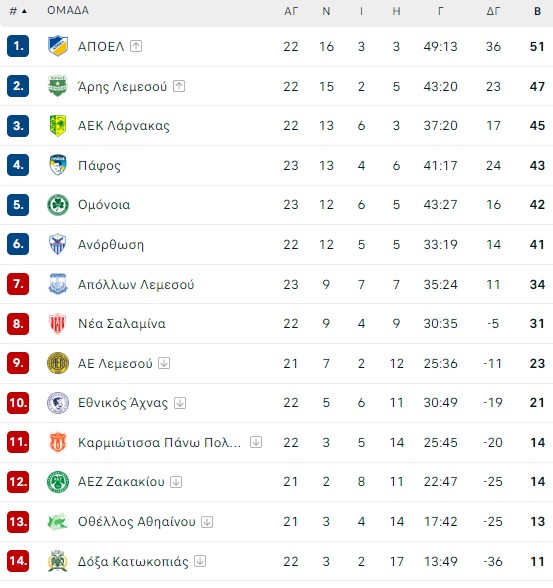Click the Νέα Σαλαμίνα red striped crest

[x=58, y=323]
